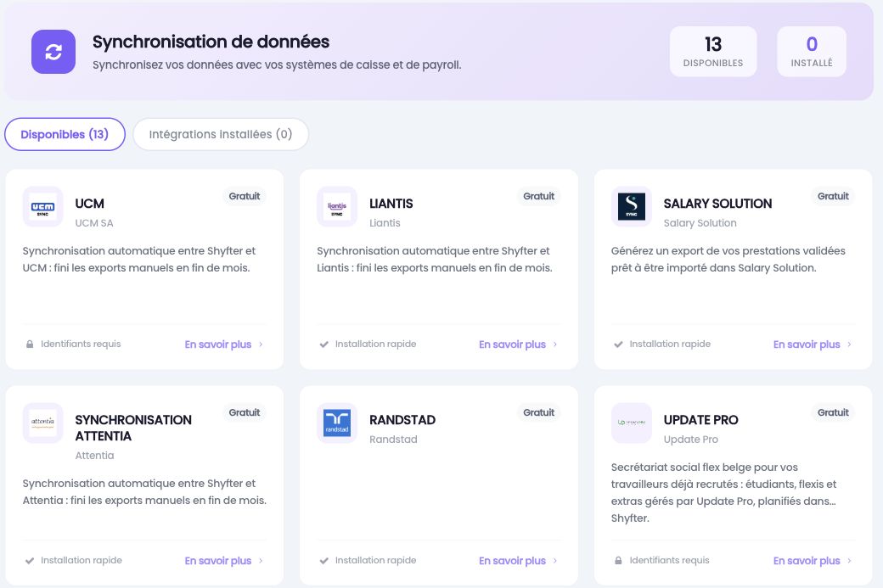Click Installation rapide label on Attentia card
Viewport: 883px width, 588px height.
pos(82,560)
